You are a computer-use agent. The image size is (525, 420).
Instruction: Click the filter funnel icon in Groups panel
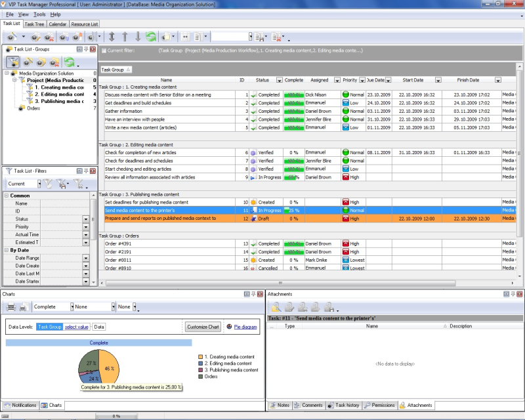12,62
